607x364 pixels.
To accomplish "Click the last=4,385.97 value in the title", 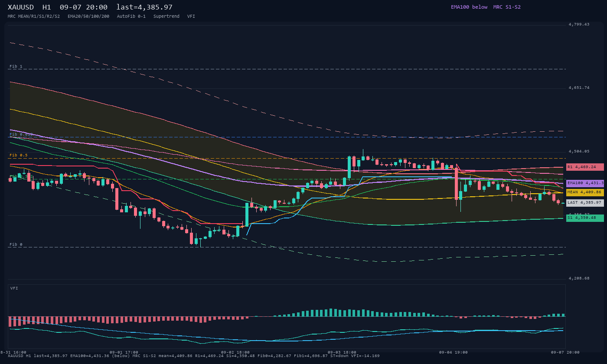I will [144, 7].
